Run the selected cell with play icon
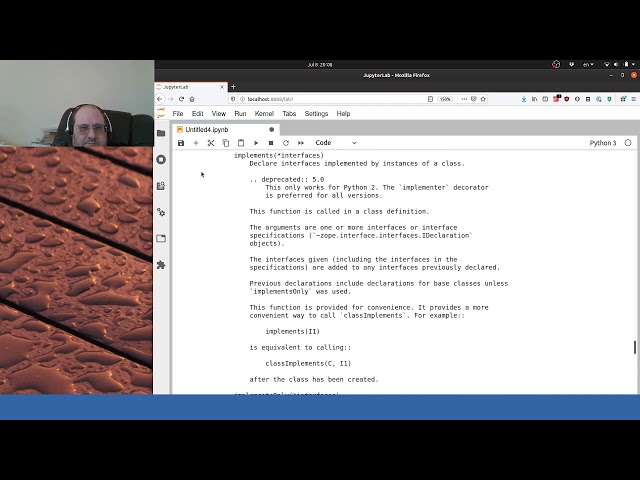Viewport: 640px width, 480px height. click(256, 143)
